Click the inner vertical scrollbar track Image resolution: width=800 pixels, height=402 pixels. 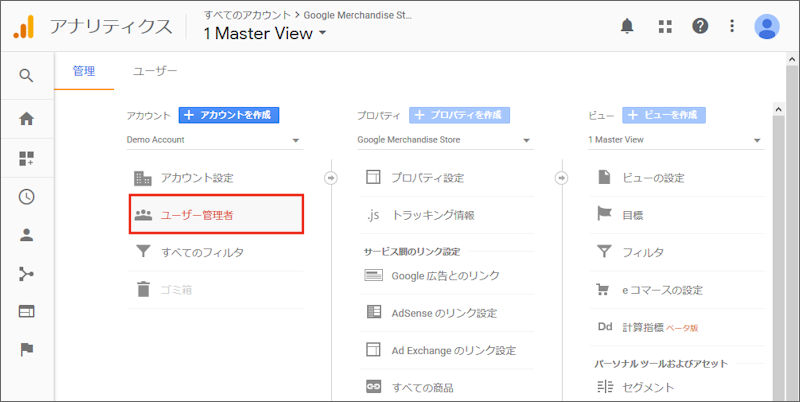click(778, 258)
